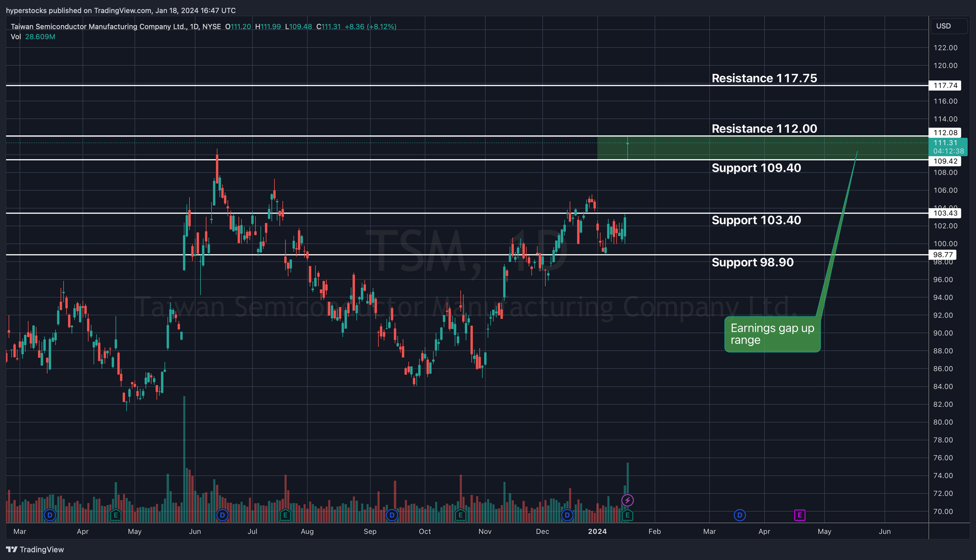The image size is (976, 560).
Task: Select the Earnings gap up range callout
Action: (x=772, y=334)
